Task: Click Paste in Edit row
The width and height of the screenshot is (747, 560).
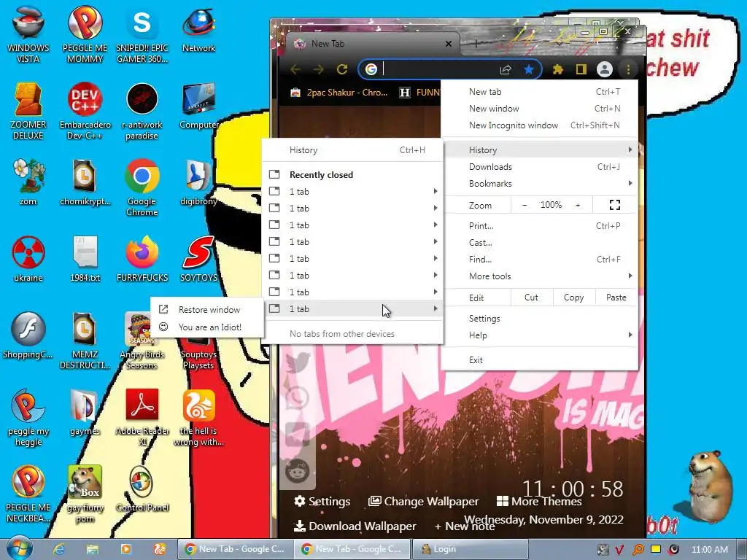Action: coord(616,297)
